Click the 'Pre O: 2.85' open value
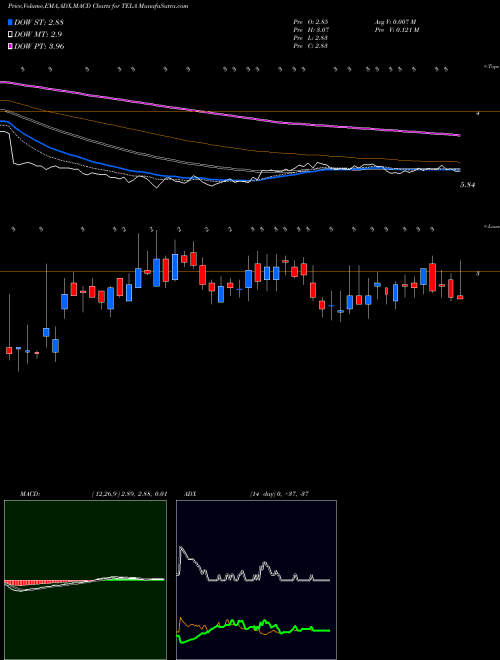Viewport: 500px width, 660px height. point(311,21)
